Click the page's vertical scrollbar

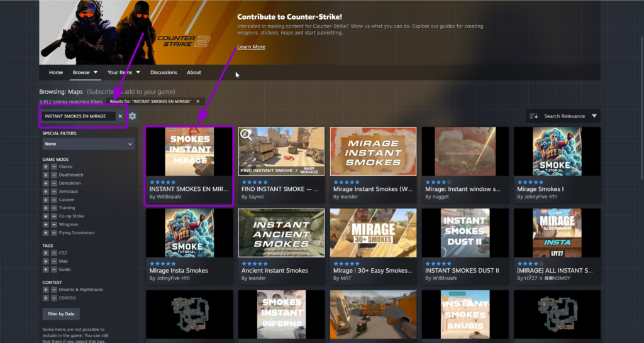[642, 107]
